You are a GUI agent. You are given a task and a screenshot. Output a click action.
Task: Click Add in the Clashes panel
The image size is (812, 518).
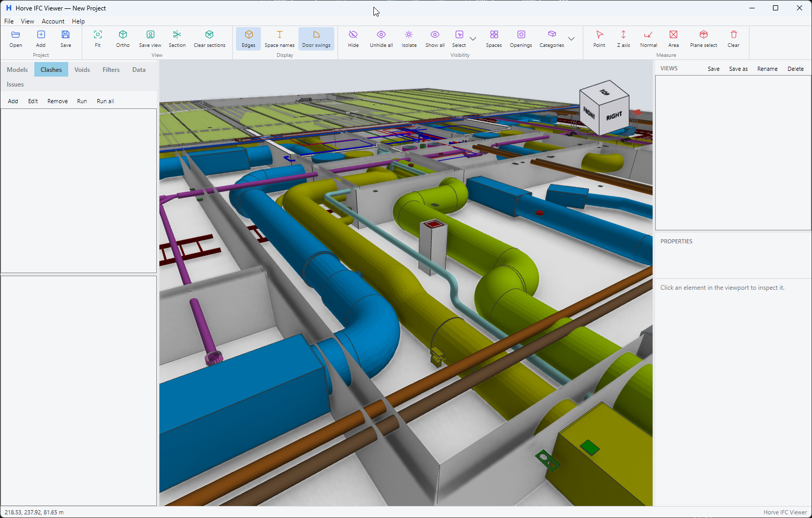click(x=13, y=101)
